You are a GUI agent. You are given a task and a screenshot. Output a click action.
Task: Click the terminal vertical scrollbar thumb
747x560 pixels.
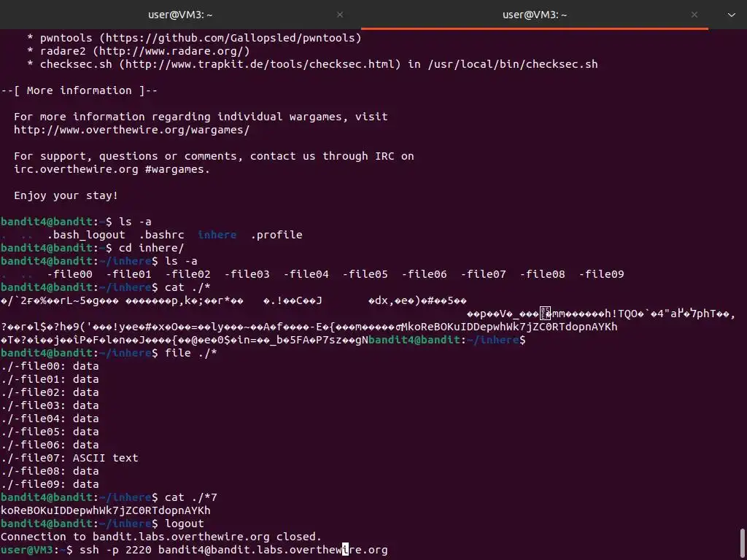[x=743, y=543]
